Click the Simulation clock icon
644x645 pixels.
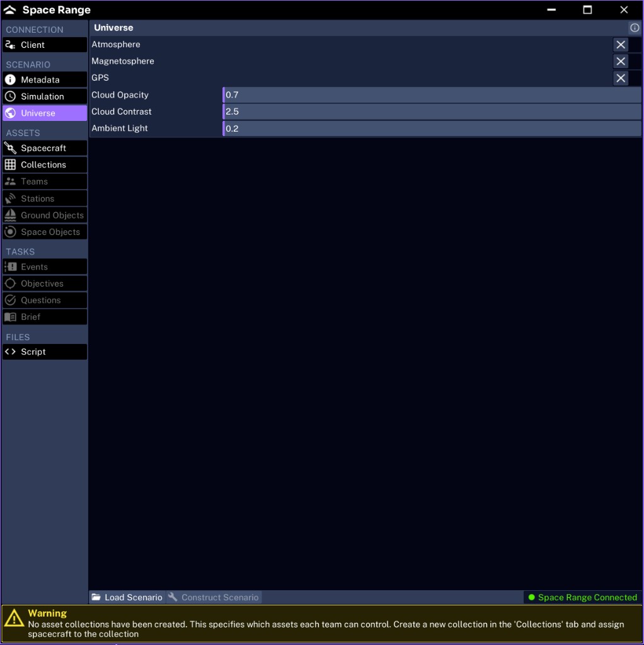(10, 96)
